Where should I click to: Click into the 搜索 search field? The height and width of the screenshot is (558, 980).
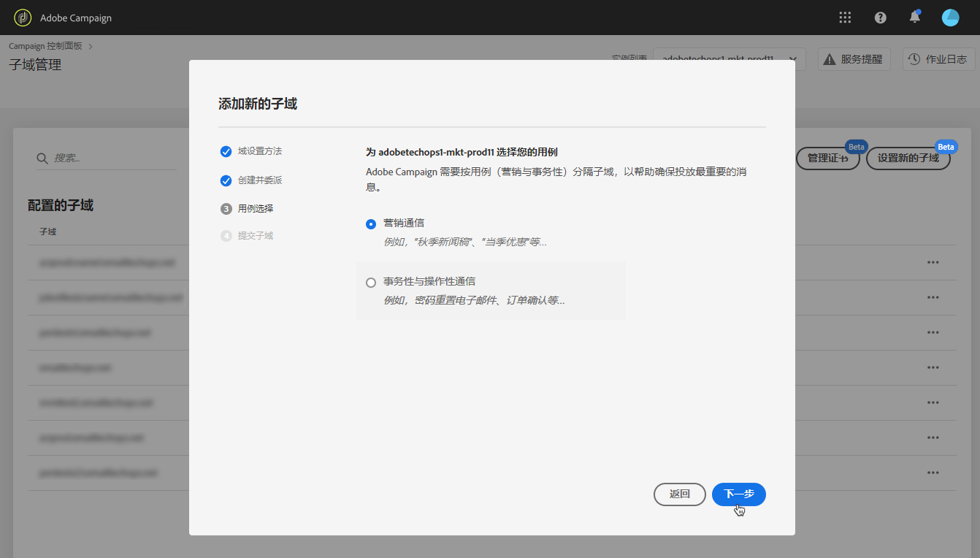click(x=107, y=158)
